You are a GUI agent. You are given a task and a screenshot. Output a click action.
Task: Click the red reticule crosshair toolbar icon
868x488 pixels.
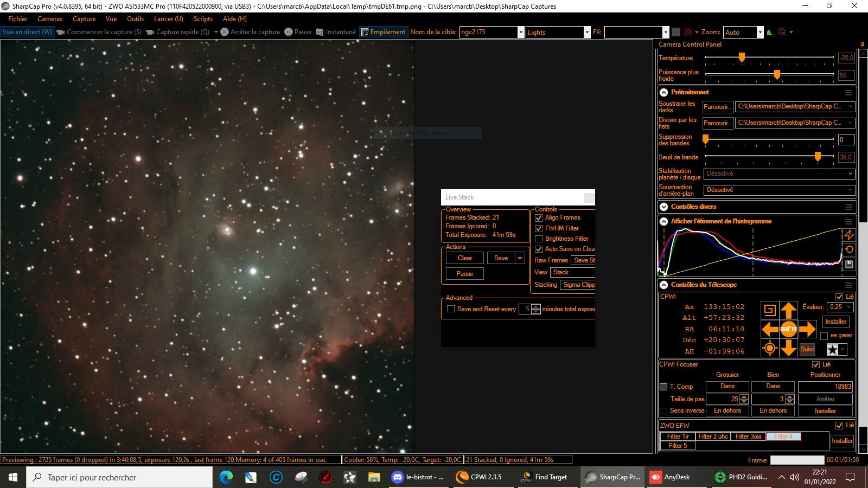pyautogui.click(x=688, y=32)
